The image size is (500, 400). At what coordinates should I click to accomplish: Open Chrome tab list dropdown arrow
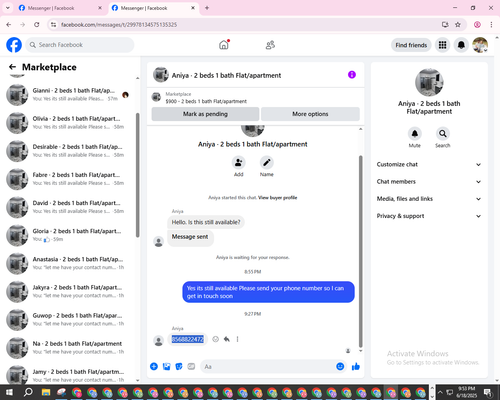pyautogui.click(x=7, y=8)
